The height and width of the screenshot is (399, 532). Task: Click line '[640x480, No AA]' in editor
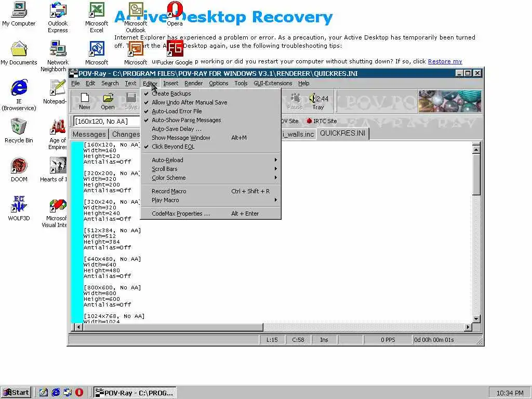[x=112, y=259]
